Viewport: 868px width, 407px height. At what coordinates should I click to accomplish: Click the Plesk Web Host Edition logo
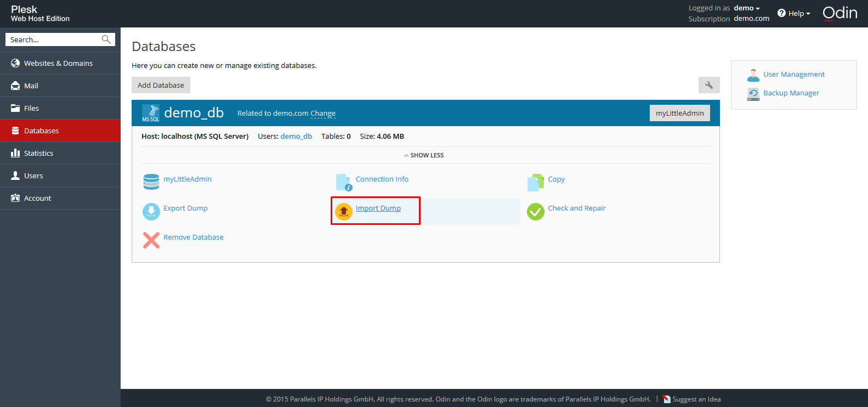pos(40,14)
